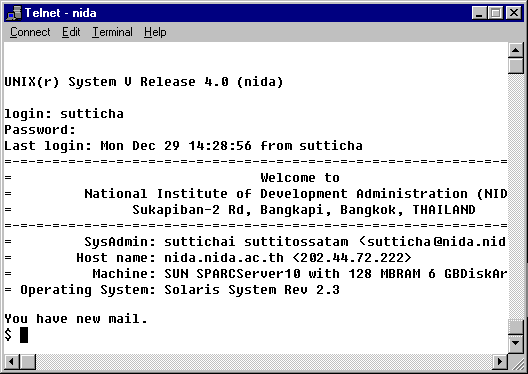
Task: Click the vertical scrollbar thumb
Action: click(x=516, y=66)
